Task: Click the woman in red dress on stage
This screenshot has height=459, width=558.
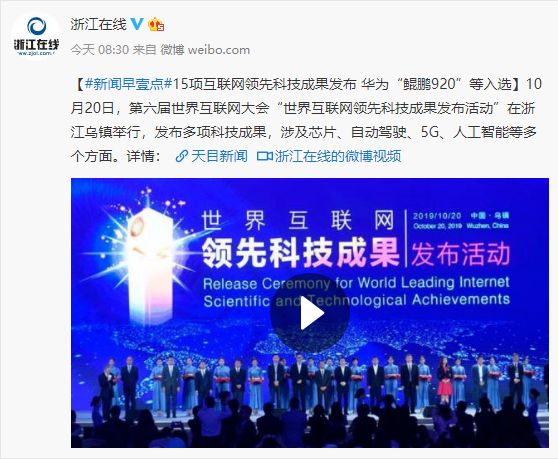Action: click(445, 381)
